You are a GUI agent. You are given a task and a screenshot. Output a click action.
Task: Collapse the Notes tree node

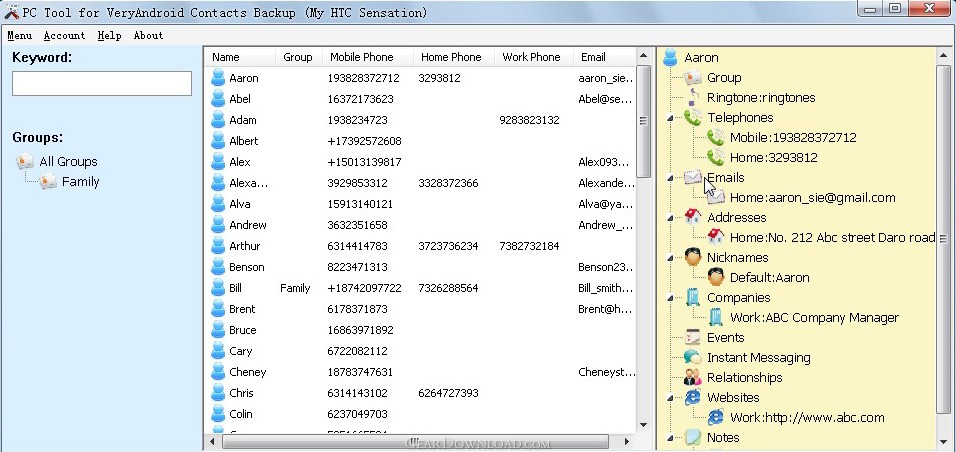tap(671, 438)
